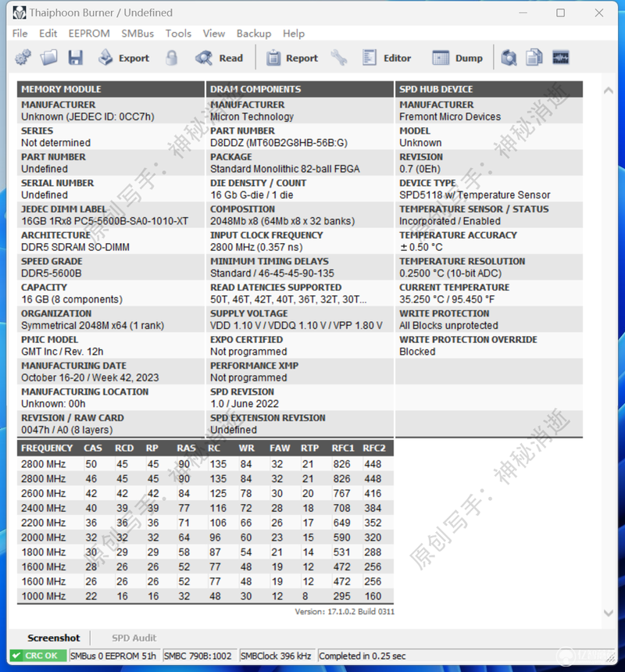This screenshot has height=672, width=625.
Task: Click Completed in 0.25 sec status text
Action: (x=362, y=656)
